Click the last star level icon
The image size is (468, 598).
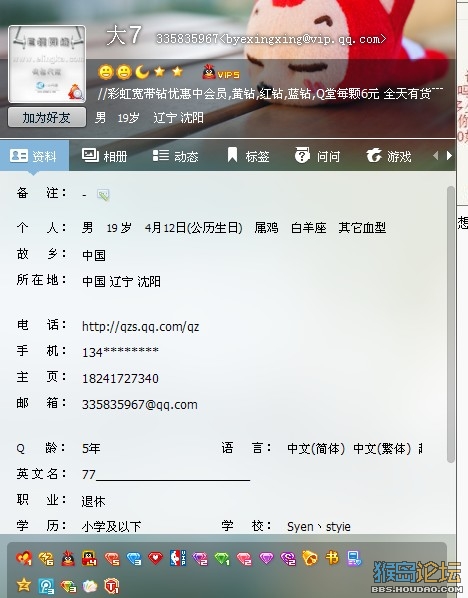(177, 71)
